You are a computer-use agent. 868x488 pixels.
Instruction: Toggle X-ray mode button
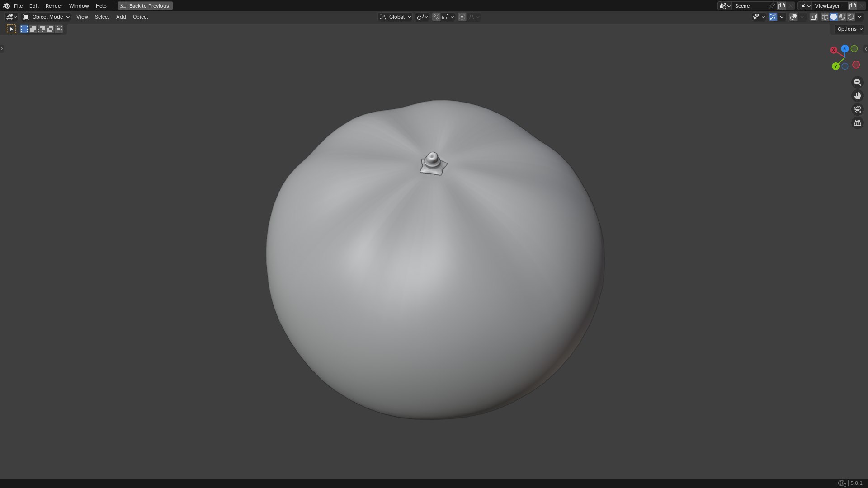point(813,17)
